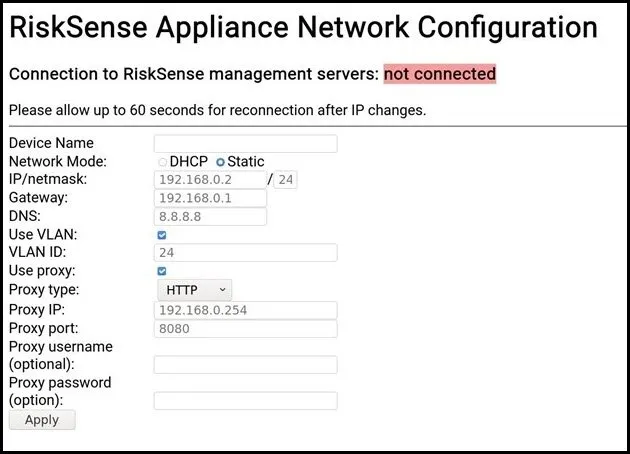Click the 'not connected' status text
Image resolution: width=630 pixels, height=454 pixels.
(440, 74)
